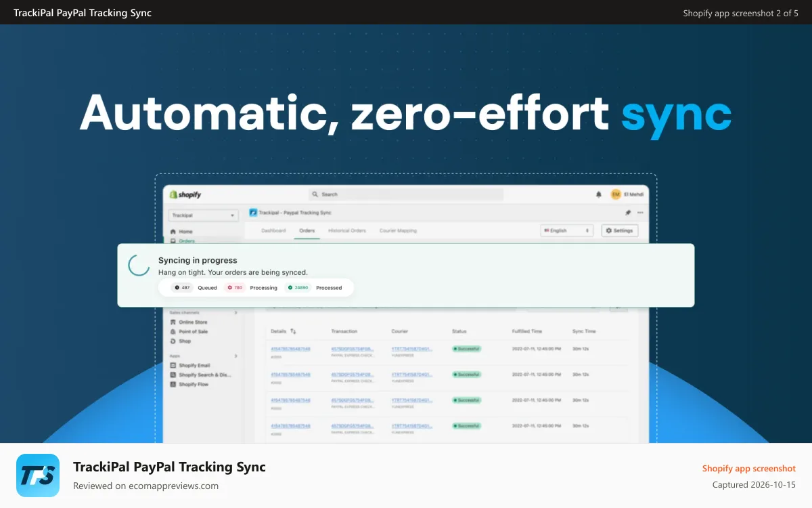The height and width of the screenshot is (508, 812).
Task: Open the Shopify Email app link
Action: click(x=194, y=366)
